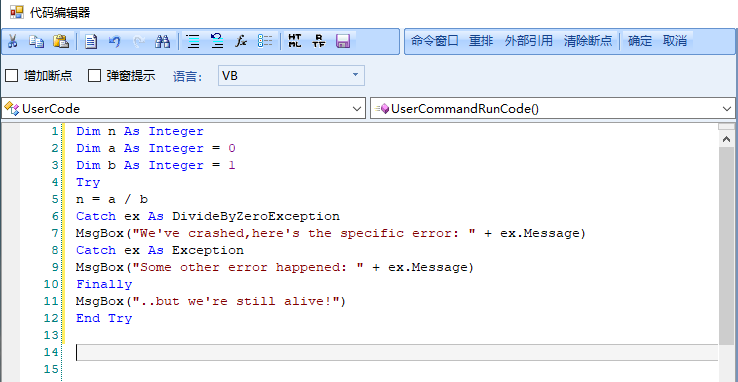Click the Copy icon in the toolbar
Screen dimensions: 738x382
(36, 41)
